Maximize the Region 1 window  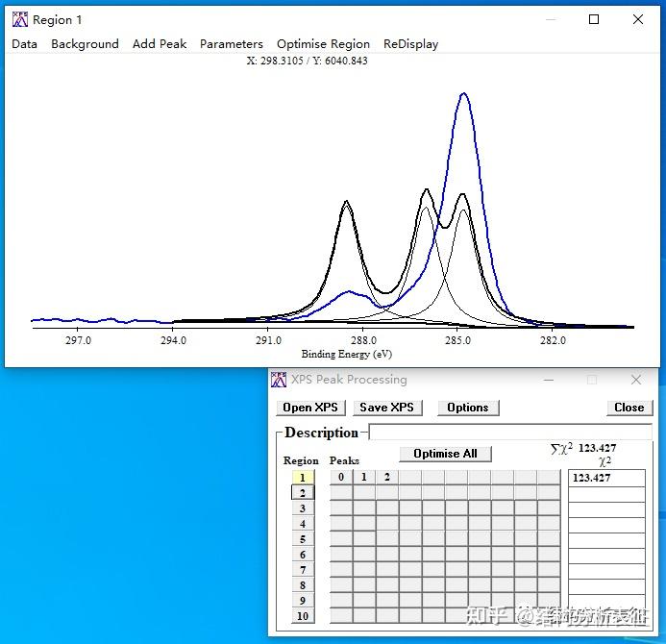pos(594,19)
